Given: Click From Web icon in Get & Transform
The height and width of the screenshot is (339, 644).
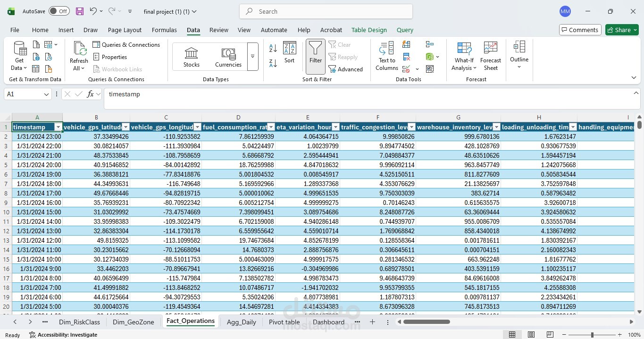Looking at the screenshot, I should point(36,57).
